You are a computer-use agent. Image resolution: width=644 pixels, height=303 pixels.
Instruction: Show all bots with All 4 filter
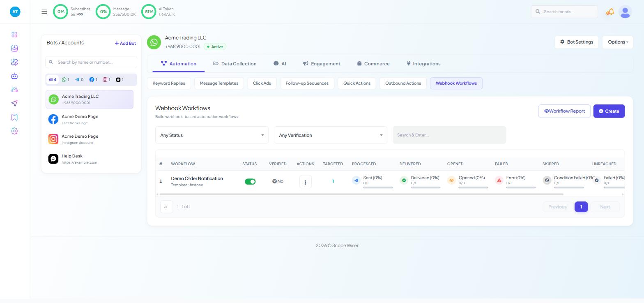[52, 80]
